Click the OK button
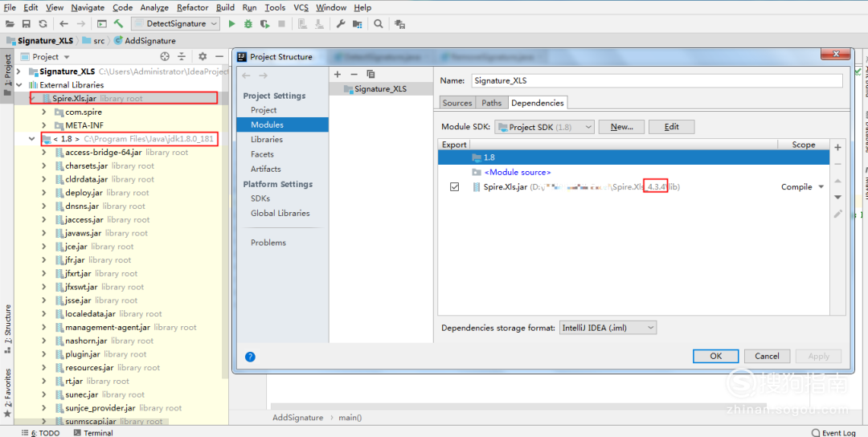Screen dimensions: 868x437 716,356
